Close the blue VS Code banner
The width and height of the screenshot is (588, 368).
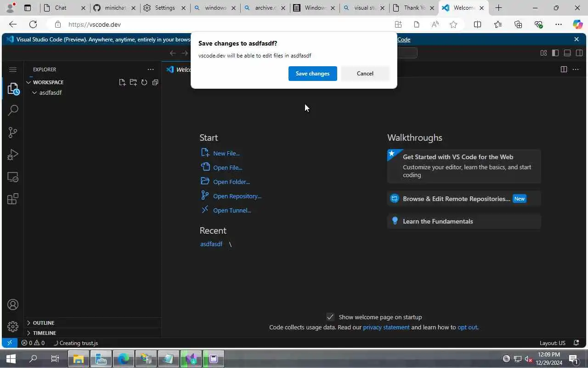[x=577, y=39]
